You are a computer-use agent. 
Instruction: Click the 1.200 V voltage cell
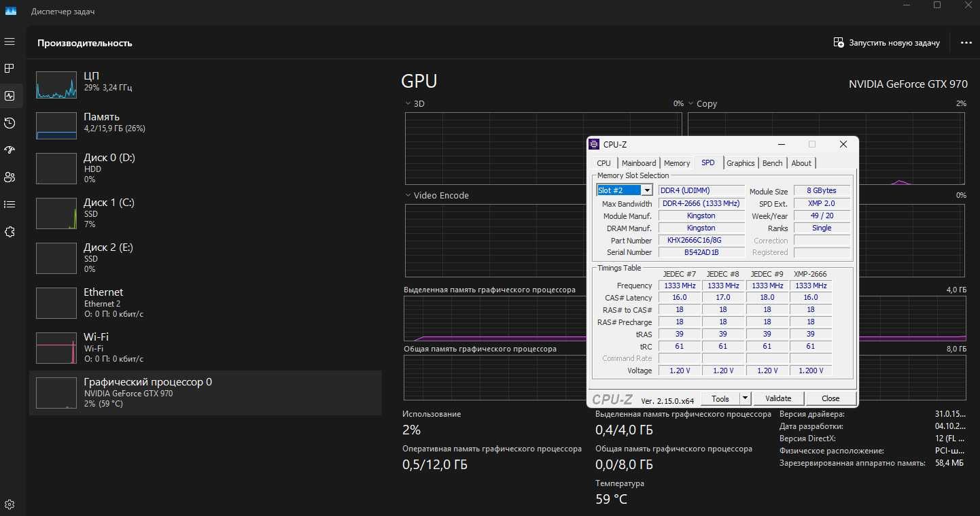point(811,371)
